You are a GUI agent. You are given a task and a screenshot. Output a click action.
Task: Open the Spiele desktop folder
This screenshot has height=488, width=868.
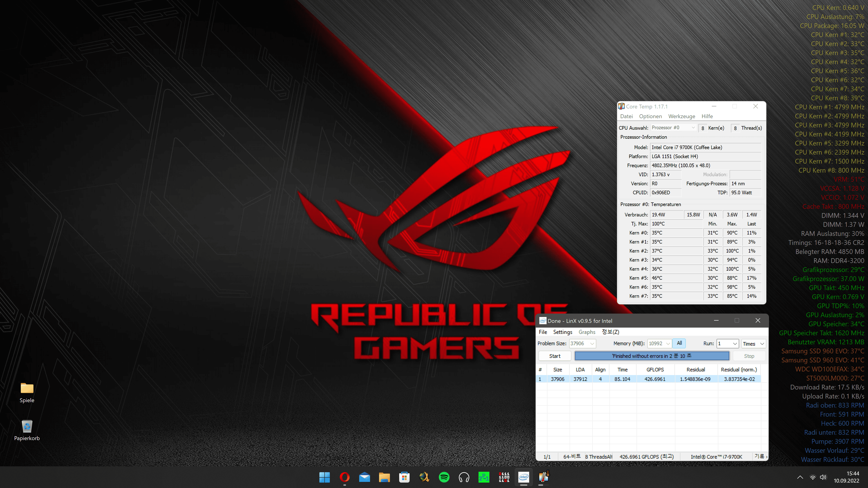(x=27, y=392)
